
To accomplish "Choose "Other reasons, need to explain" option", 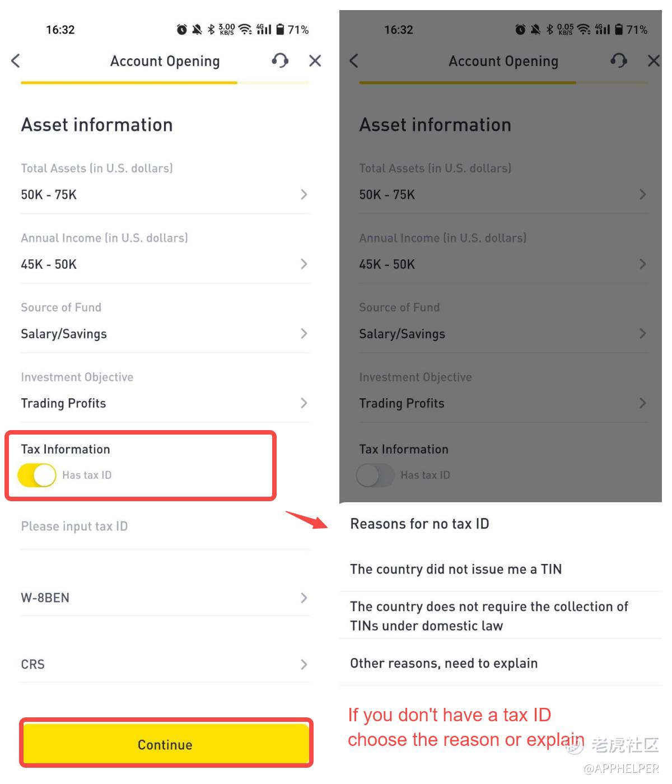I will coord(444,664).
